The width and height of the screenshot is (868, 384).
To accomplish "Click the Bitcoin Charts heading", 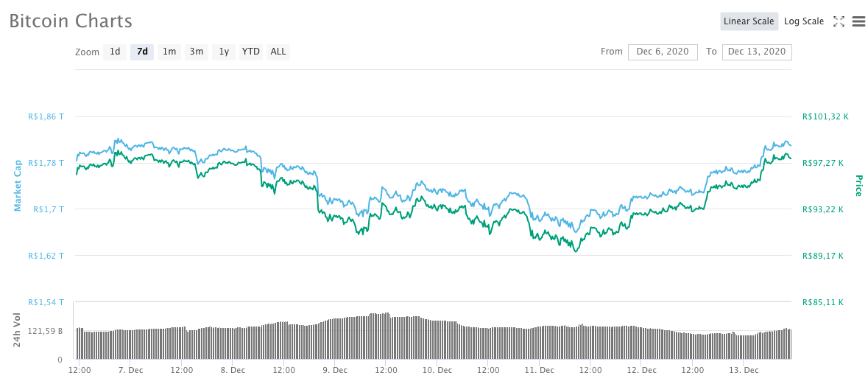I will [70, 21].
